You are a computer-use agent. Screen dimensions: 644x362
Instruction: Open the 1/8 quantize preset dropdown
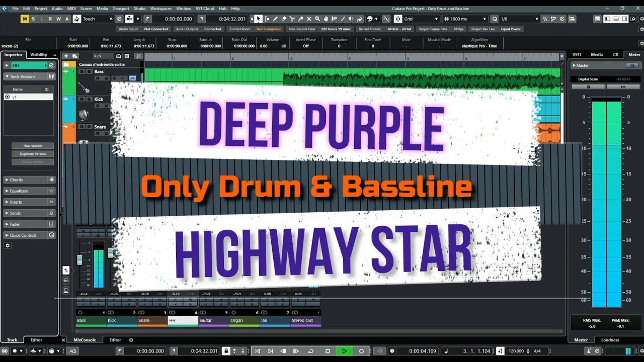coord(519,19)
